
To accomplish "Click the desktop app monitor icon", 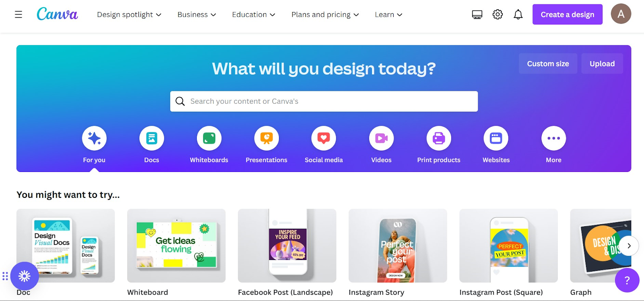I will coord(477,14).
